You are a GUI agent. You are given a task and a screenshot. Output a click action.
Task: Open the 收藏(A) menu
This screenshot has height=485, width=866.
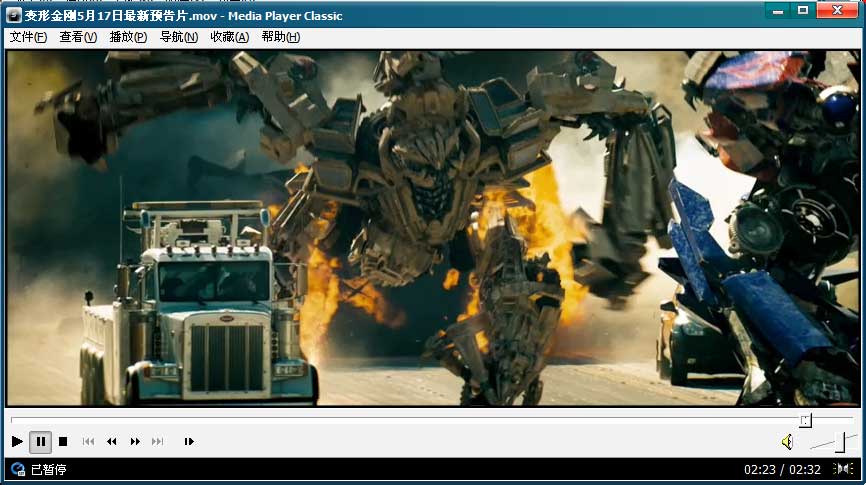[229, 37]
